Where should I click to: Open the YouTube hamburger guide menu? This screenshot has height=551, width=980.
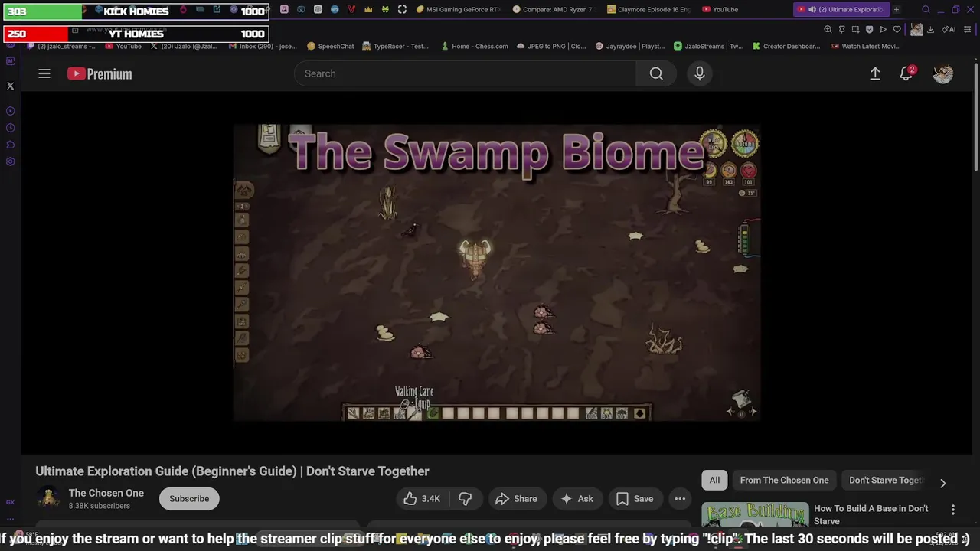click(x=44, y=73)
